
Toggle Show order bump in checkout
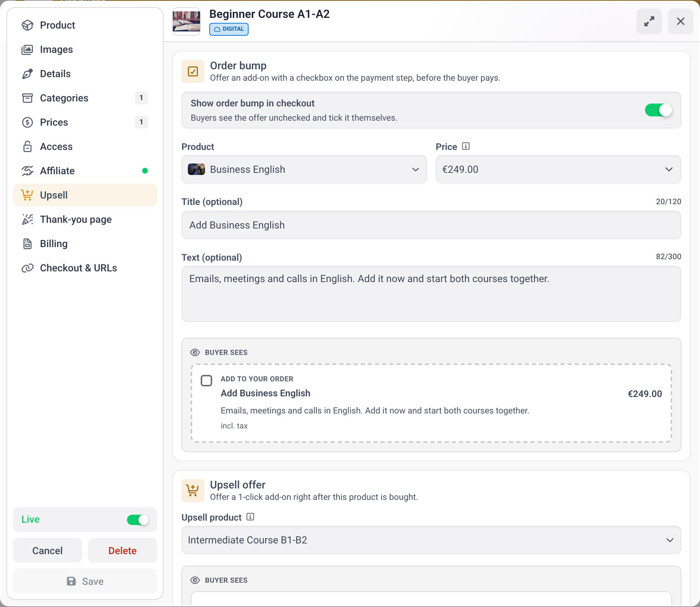coord(659,110)
